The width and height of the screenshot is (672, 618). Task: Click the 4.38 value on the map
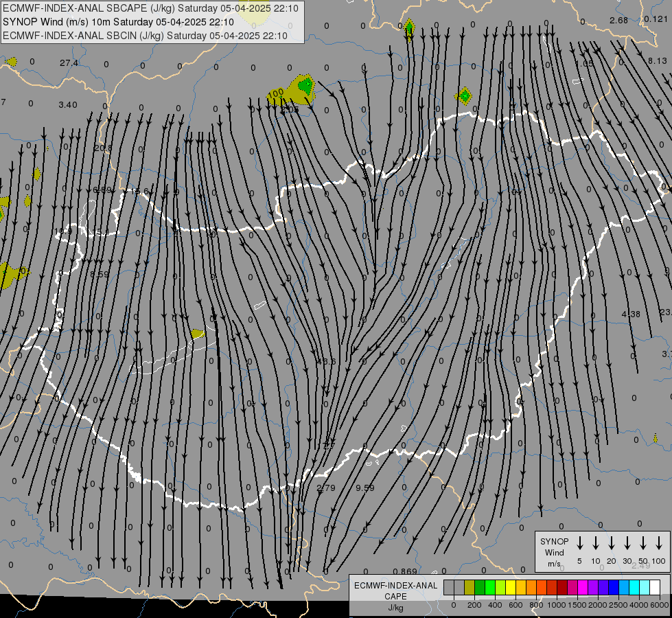tap(631, 314)
